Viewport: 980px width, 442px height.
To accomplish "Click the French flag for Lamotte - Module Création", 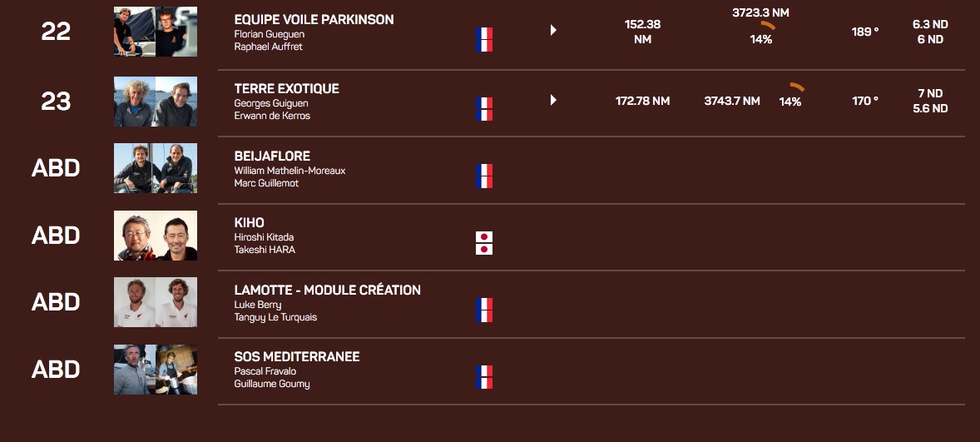I will pyautogui.click(x=484, y=310).
